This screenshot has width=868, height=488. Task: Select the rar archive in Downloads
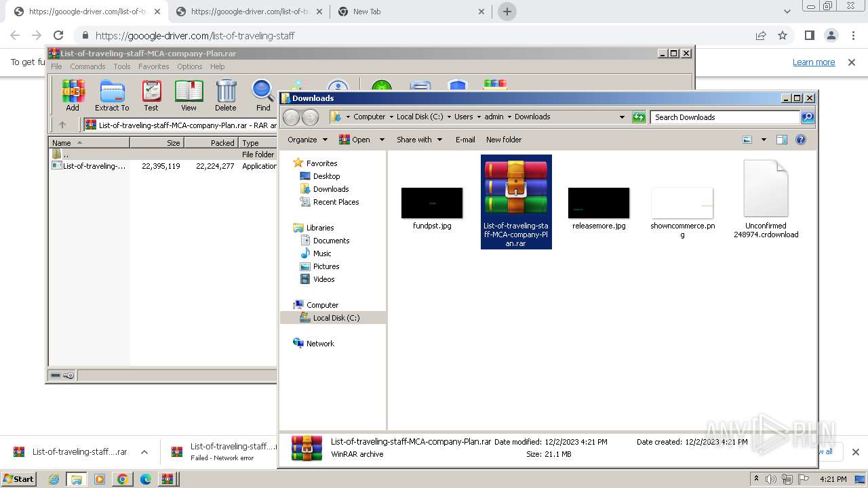(516, 202)
